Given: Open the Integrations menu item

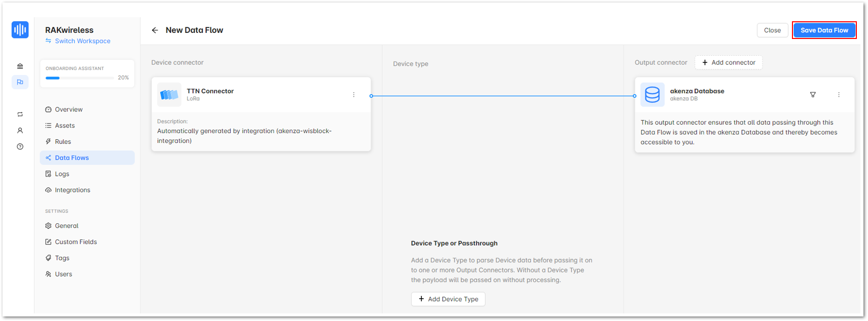Looking at the screenshot, I should [87, 190].
